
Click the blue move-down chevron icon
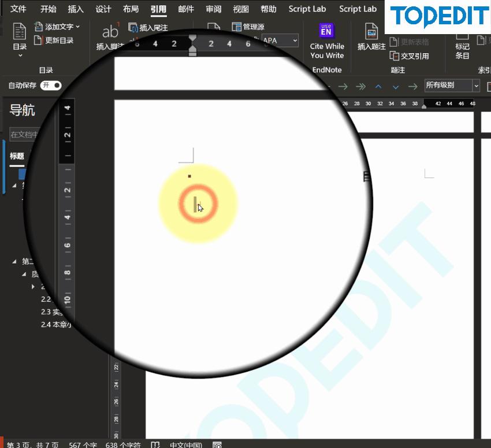click(396, 87)
